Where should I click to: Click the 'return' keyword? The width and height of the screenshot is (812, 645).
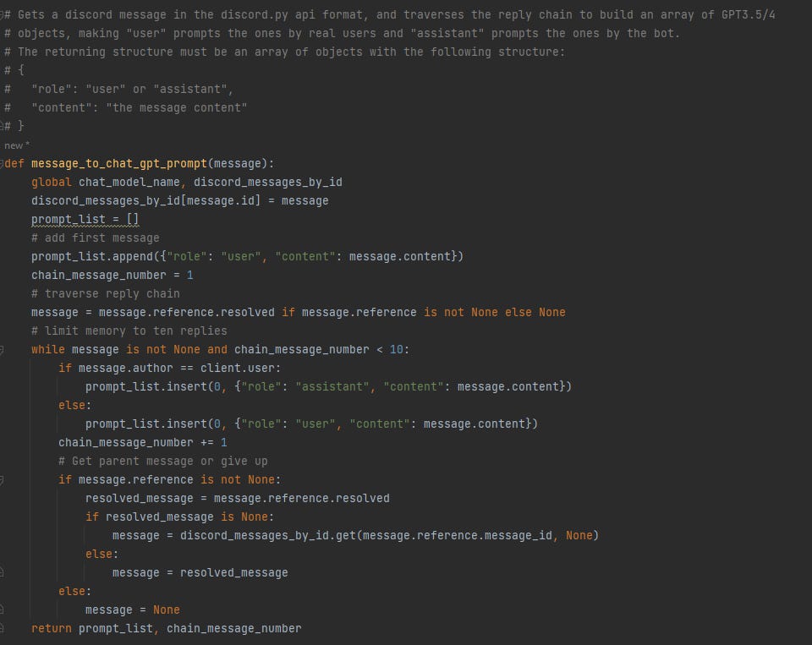pyautogui.click(x=52, y=628)
